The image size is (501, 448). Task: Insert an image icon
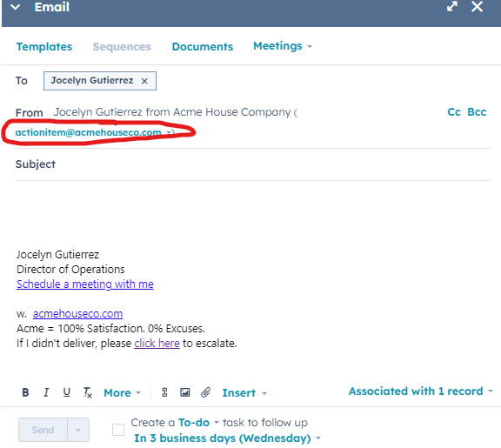tap(185, 392)
